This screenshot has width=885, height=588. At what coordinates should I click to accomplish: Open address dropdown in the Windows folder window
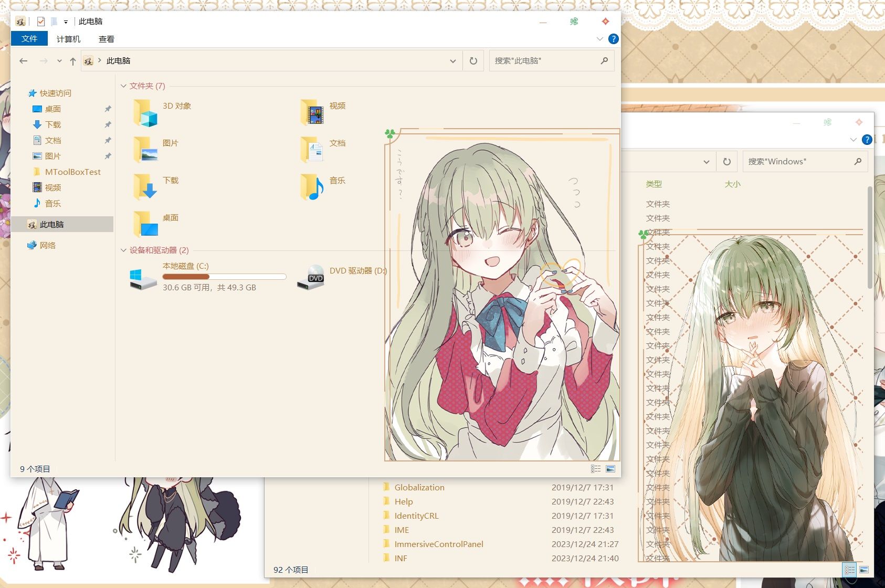(x=707, y=162)
